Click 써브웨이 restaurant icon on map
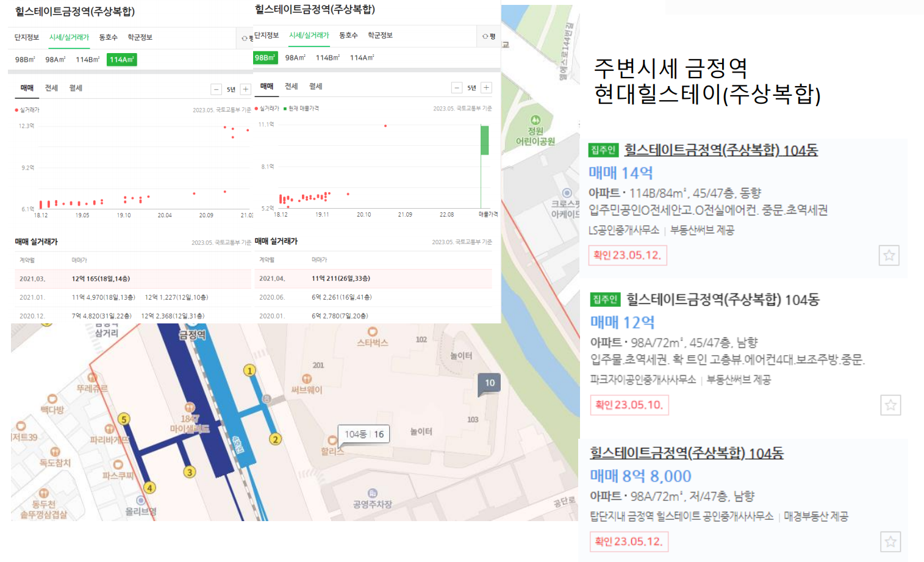 pos(307,379)
